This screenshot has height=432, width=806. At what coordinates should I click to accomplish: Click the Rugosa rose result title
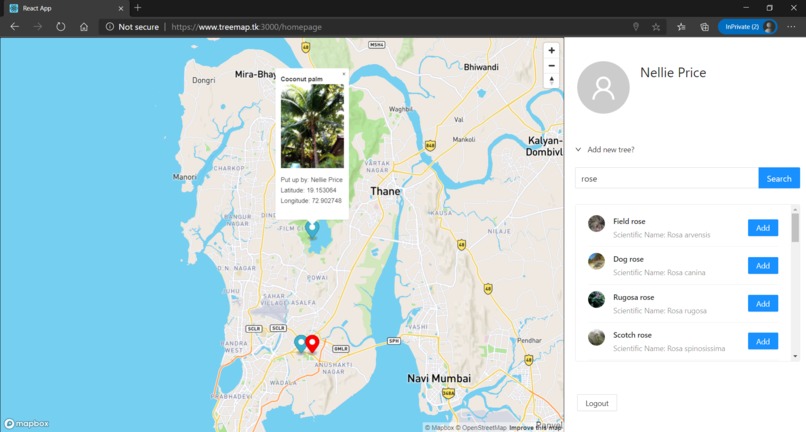pos(633,297)
